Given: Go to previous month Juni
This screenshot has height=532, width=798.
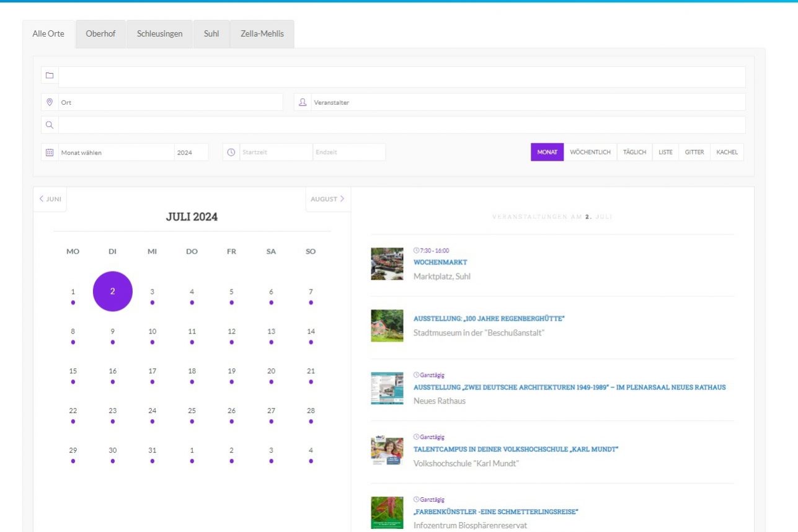Looking at the screenshot, I should click(50, 199).
